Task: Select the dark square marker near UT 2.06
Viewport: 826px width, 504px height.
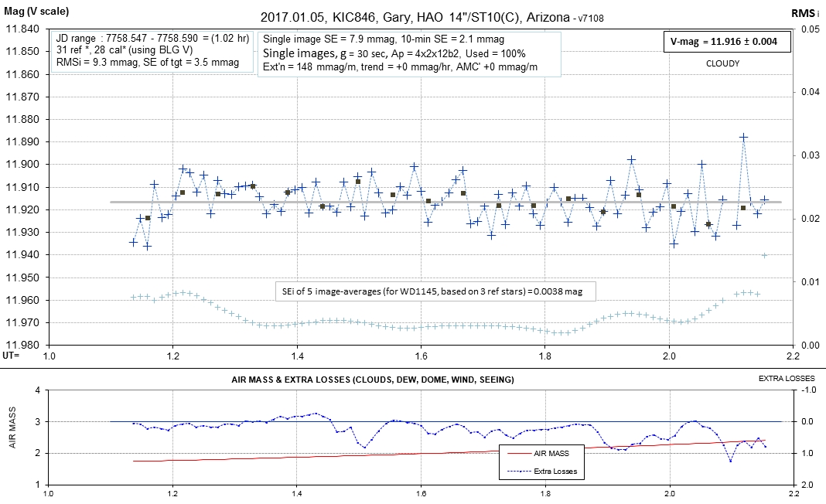Action: 708,224
